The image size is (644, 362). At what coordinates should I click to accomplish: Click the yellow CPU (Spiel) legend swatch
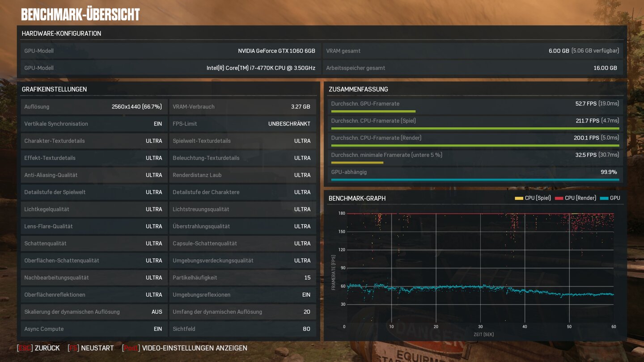click(519, 198)
